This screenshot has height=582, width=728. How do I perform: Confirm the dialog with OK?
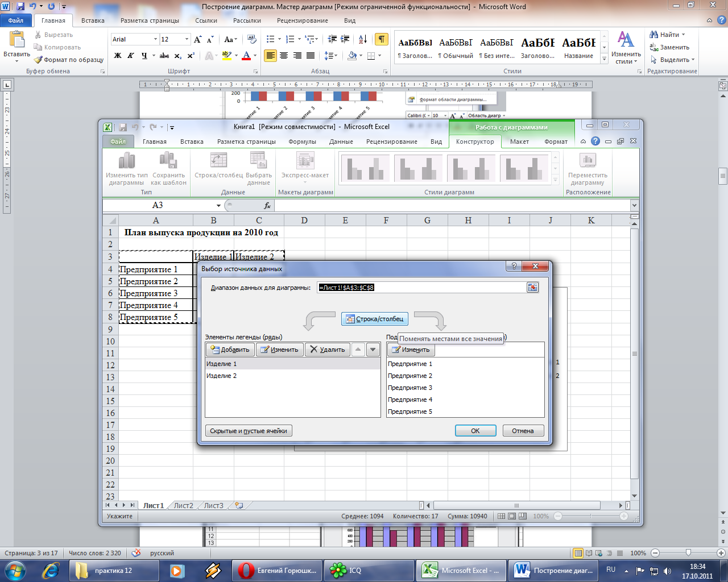475,431
